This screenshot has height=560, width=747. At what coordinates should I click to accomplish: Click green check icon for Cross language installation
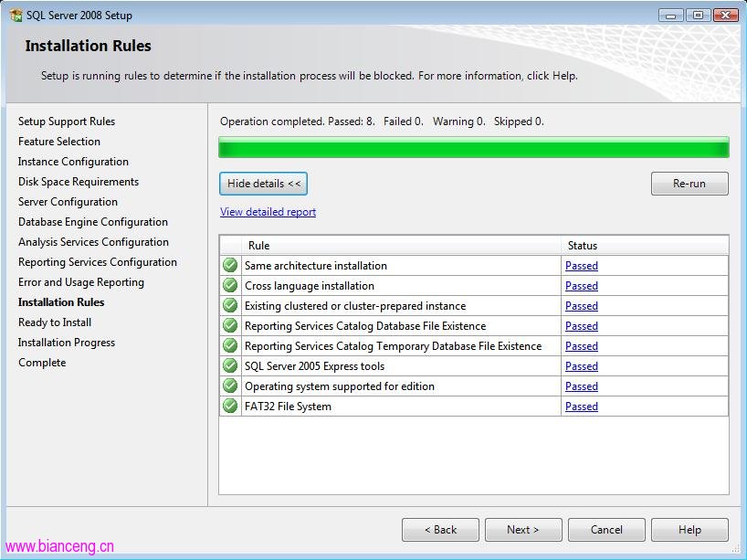230,285
